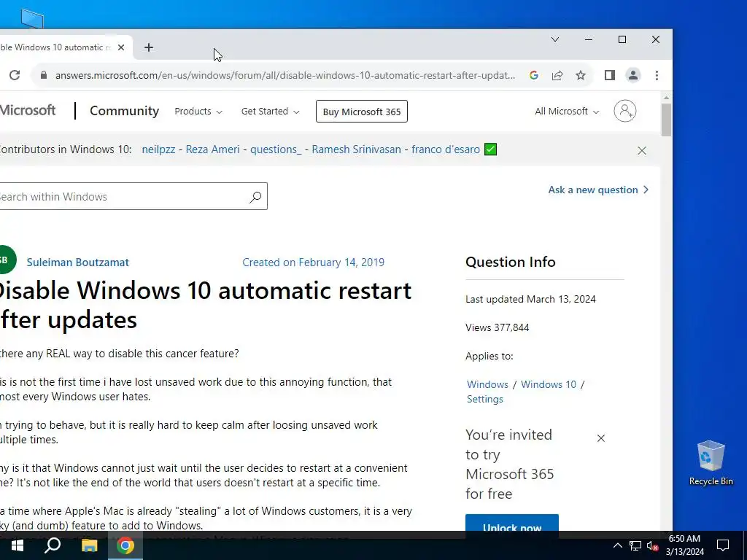Click Buy Microsoft 365 button
Screen dimensions: 747x560
(362, 112)
